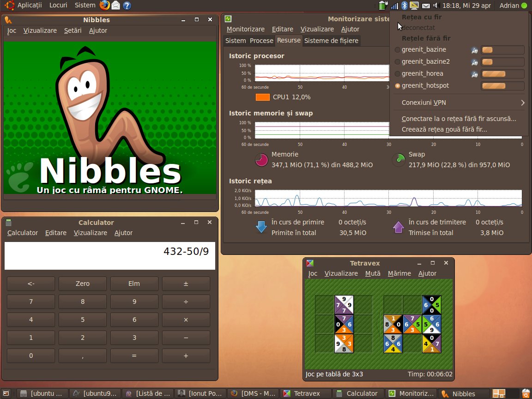Viewport: 532px width, 399px height.
Task: Click the blue download arrow icon
Action: (x=261, y=227)
